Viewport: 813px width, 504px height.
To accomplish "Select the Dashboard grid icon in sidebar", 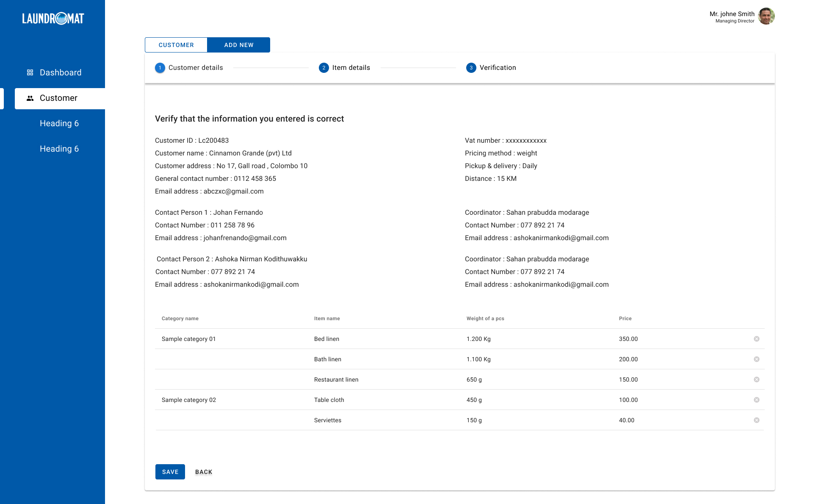I will (x=30, y=72).
